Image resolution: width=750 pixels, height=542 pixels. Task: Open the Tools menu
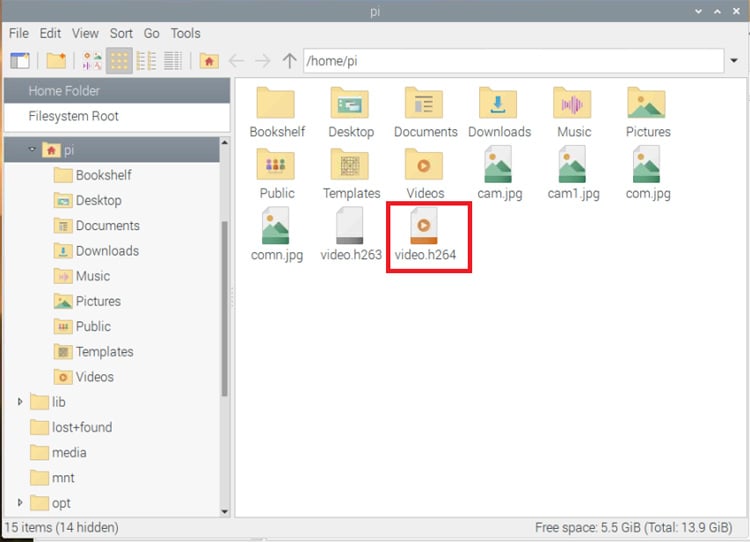point(185,33)
